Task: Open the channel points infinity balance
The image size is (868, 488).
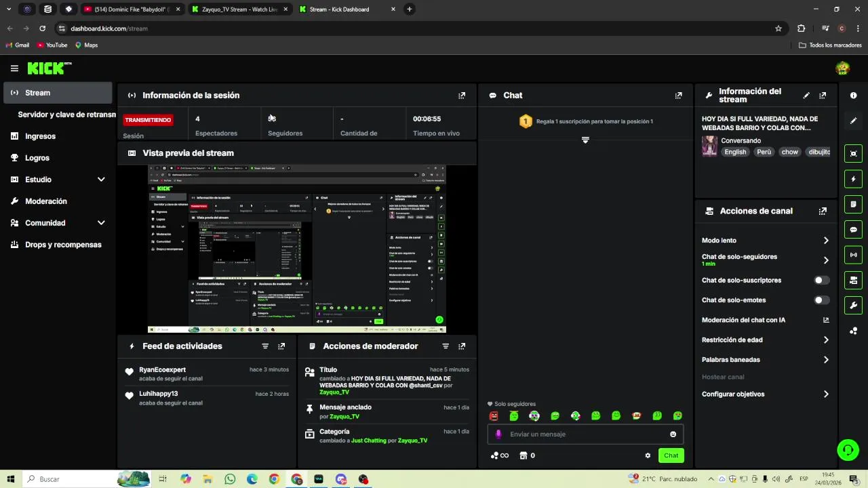Action: (500, 455)
